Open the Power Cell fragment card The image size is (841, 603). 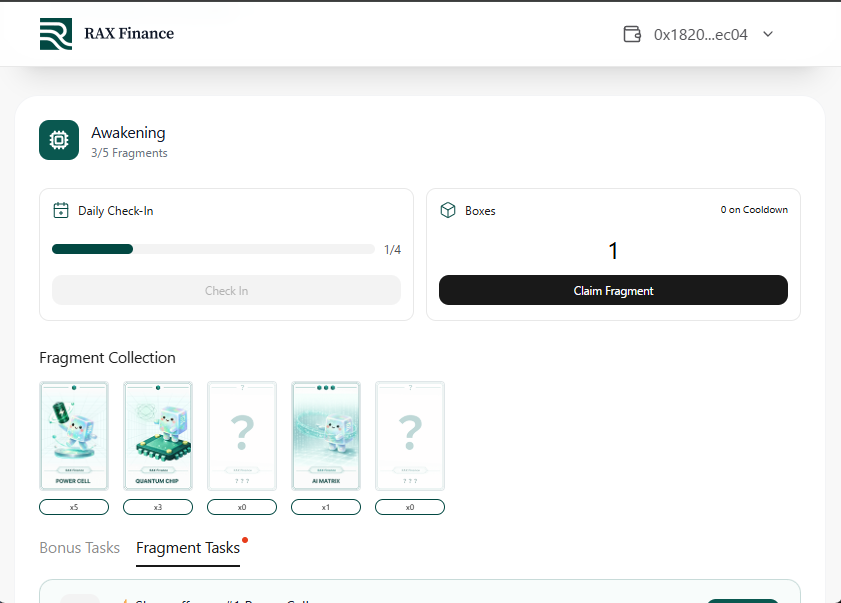[x=74, y=436]
